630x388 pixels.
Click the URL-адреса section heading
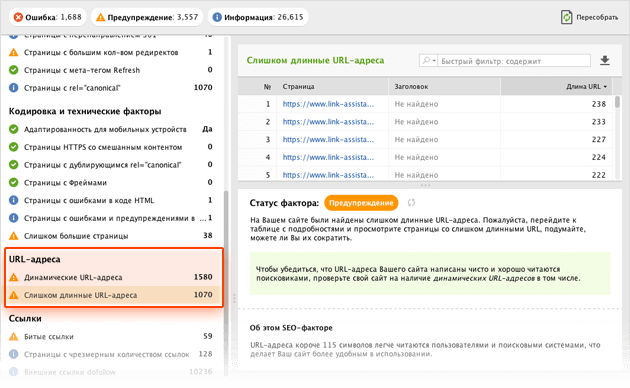[35, 259]
